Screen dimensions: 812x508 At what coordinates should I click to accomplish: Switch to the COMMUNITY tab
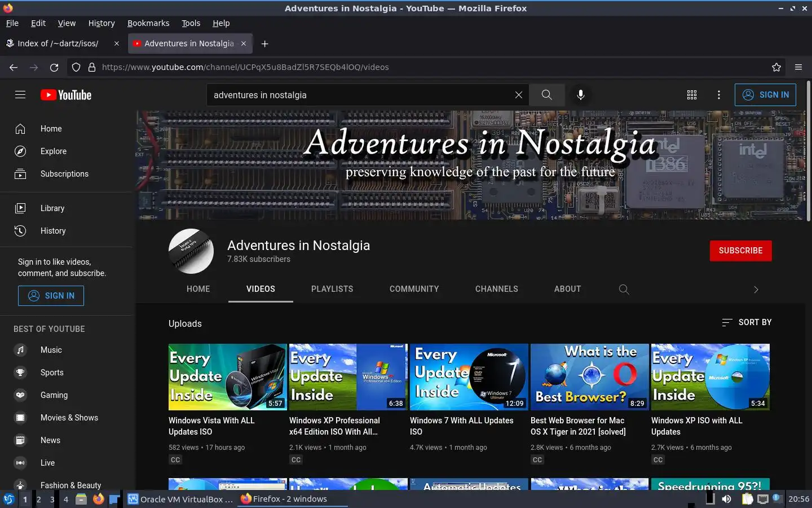[414, 289]
